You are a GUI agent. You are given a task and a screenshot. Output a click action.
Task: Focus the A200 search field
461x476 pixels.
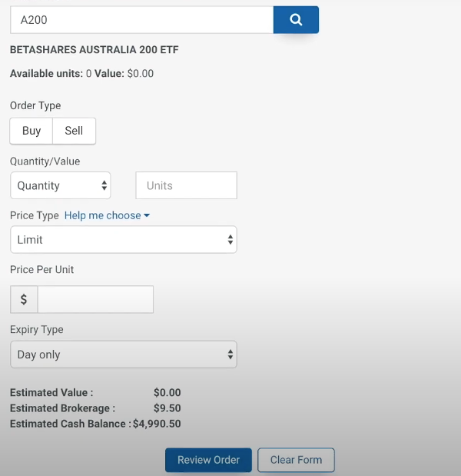142,20
